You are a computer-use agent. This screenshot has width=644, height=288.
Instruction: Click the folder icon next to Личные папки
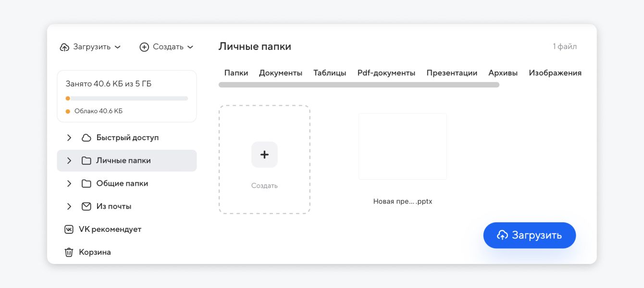tap(86, 160)
